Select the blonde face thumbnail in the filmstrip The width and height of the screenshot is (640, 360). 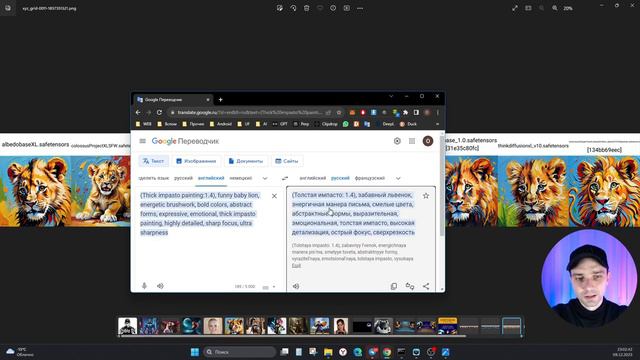(213, 326)
